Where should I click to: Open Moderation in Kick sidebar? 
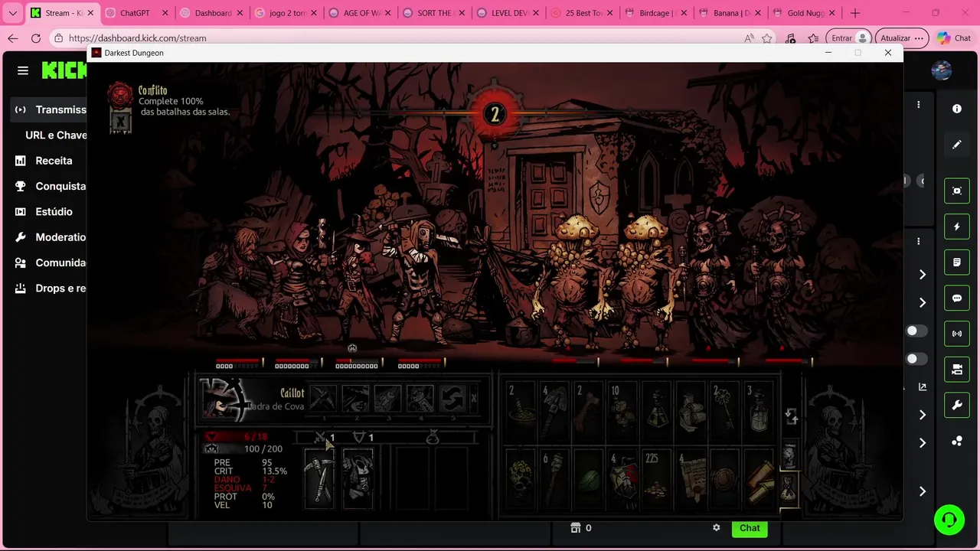(51, 237)
